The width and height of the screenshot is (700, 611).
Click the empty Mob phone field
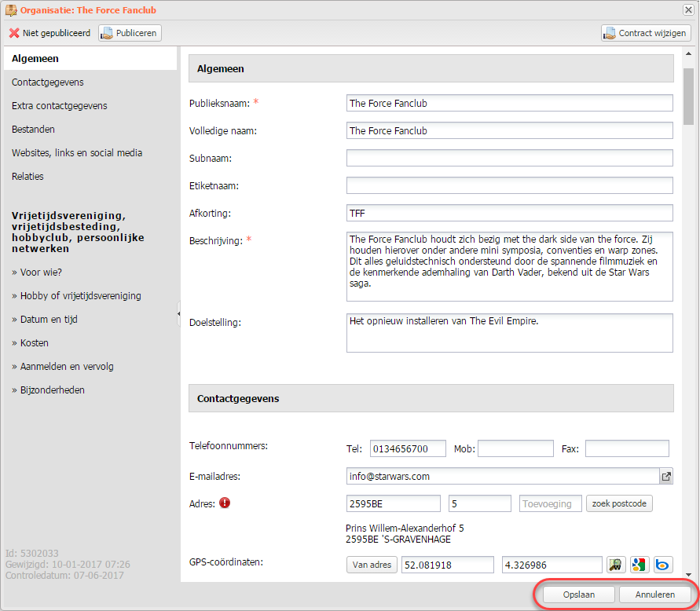pos(515,448)
